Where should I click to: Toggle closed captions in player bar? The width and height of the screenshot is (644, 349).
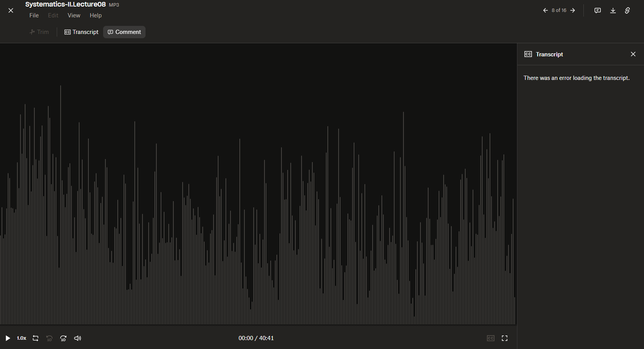pyautogui.click(x=491, y=338)
